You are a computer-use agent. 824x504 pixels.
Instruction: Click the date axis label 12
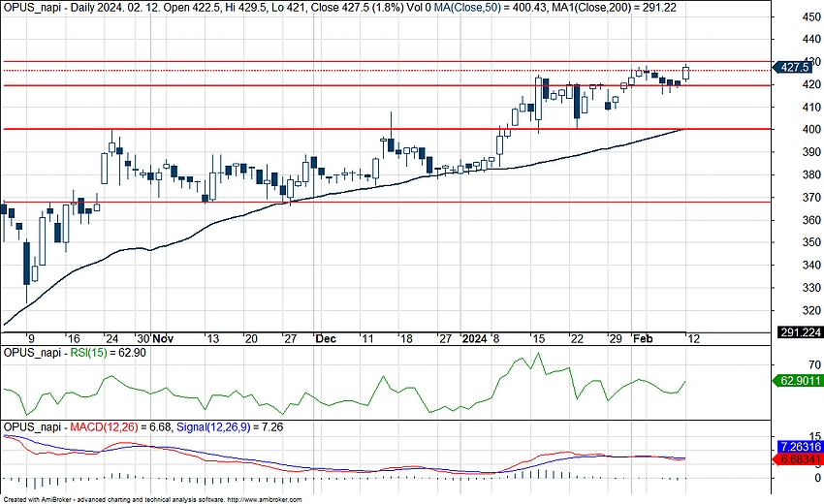click(x=694, y=339)
